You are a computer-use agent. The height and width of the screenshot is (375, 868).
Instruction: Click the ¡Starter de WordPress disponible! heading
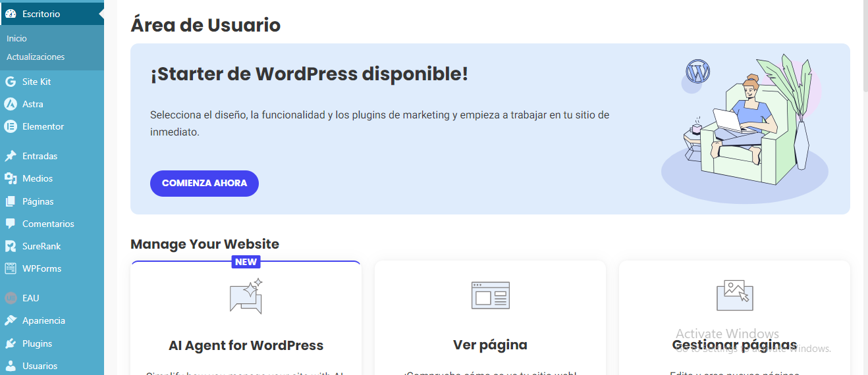click(x=309, y=74)
